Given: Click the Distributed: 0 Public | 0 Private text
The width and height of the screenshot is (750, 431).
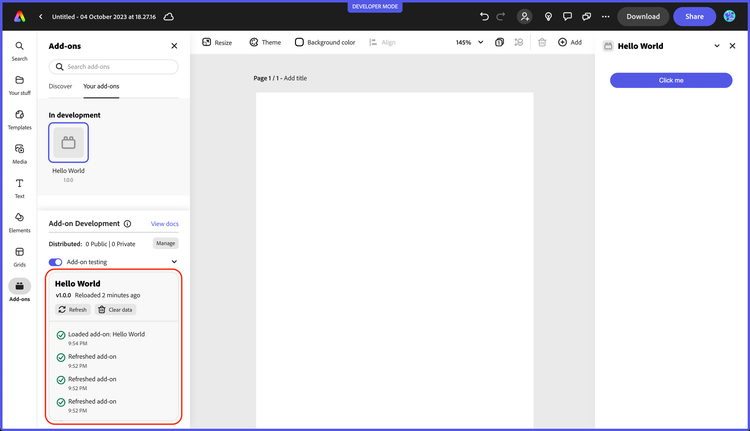Looking at the screenshot, I should point(92,244).
